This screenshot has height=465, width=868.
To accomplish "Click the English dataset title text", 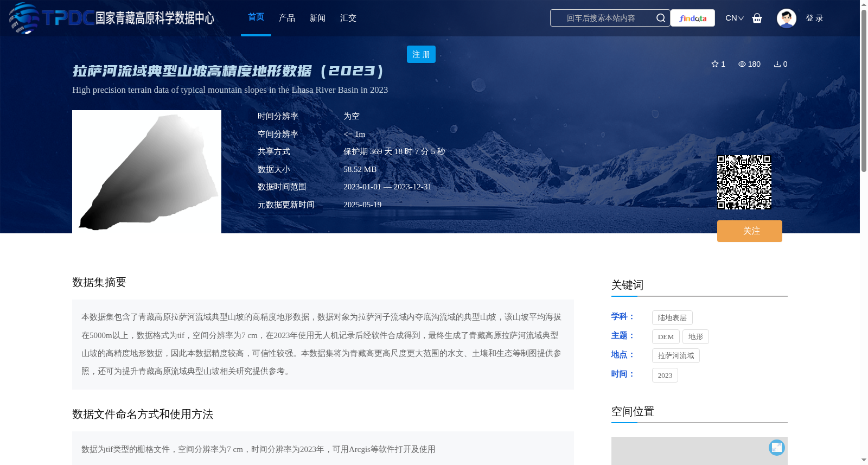I will [230, 90].
